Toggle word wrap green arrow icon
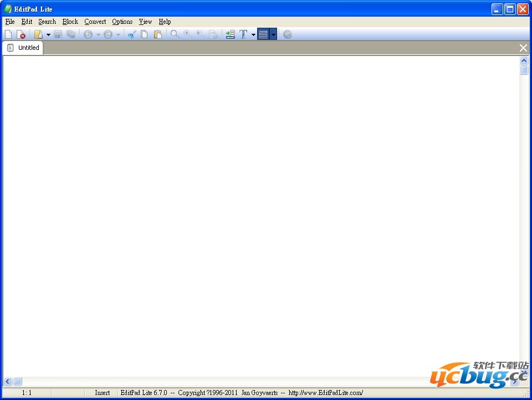The width and height of the screenshot is (532, 400). [231, 34]
